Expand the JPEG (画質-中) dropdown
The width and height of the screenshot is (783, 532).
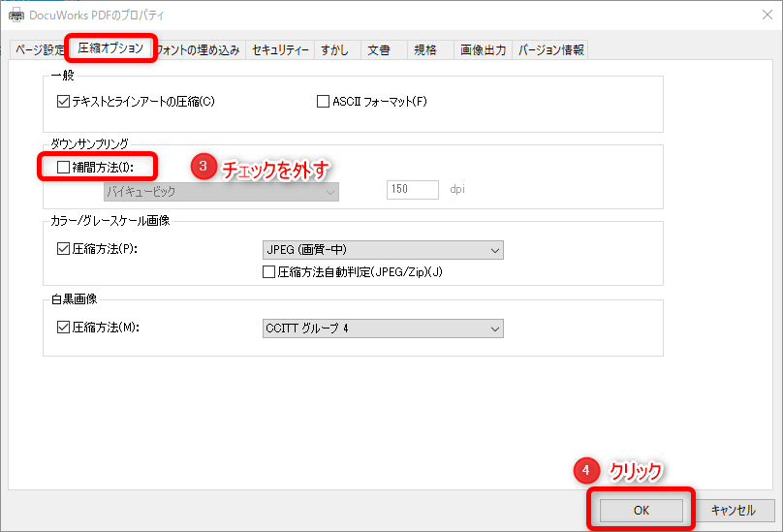click(383, 250)
